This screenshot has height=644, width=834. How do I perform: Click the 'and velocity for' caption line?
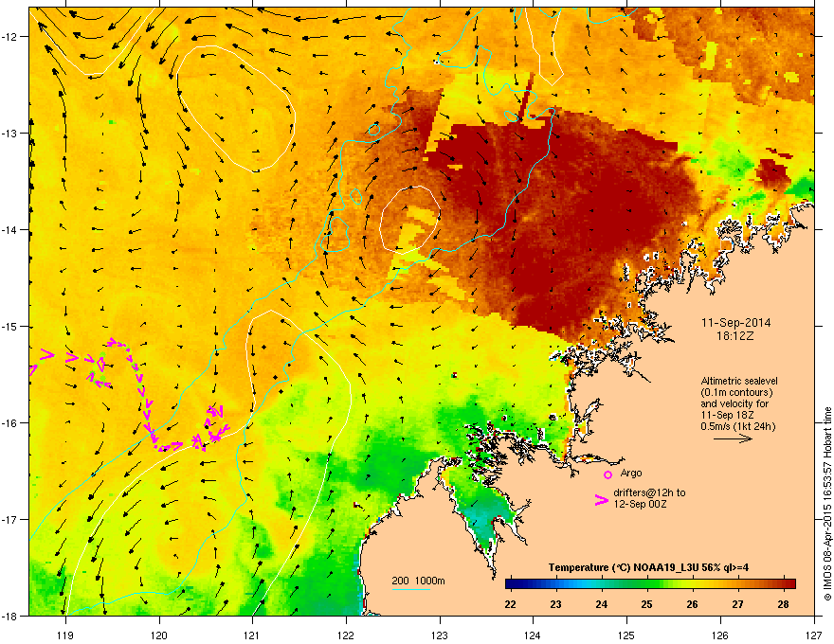point(734,403)
